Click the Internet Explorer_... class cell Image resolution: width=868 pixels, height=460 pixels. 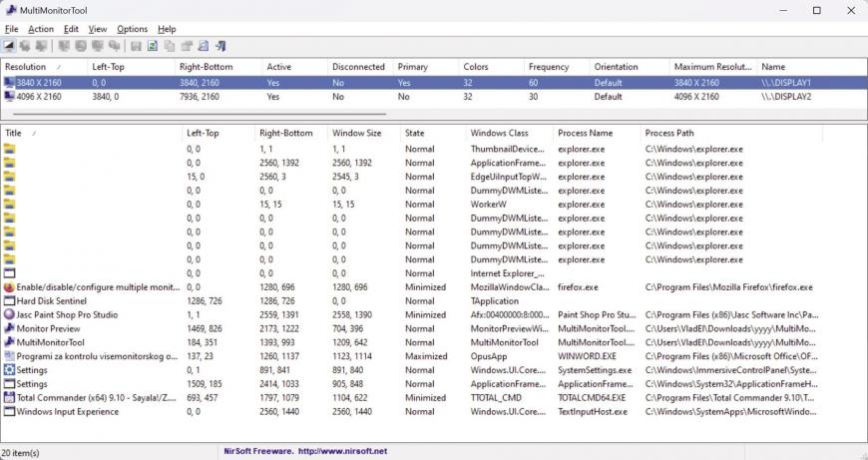(508, 273)
